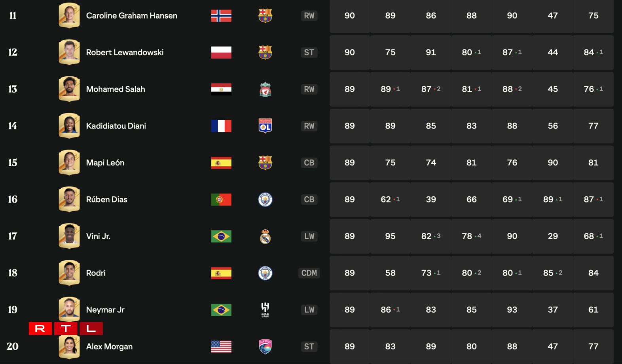Open Rodri player name link
The height and width of the screenshot is (364, 622).
point(96,273)
